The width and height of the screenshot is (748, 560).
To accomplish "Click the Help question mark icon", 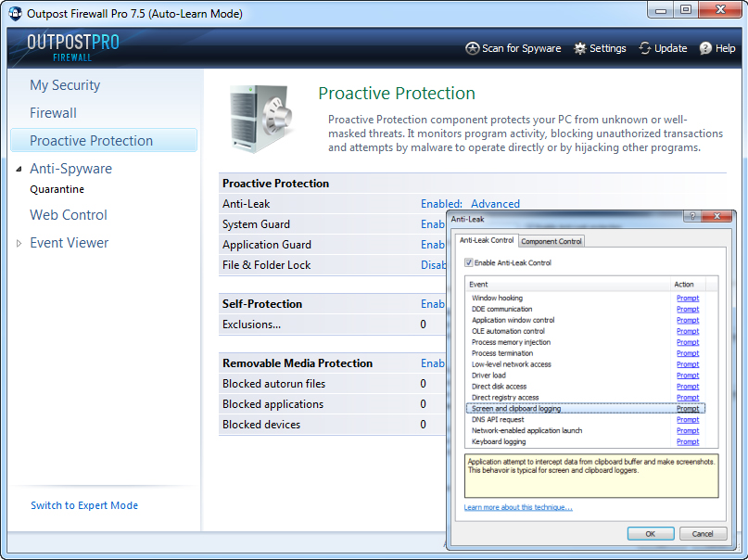I will pyautogui.click(x=705, y=48).
